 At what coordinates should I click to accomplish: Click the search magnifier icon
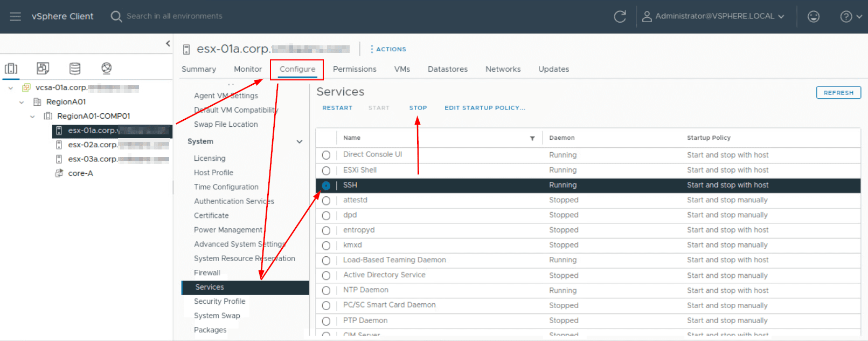click(x=116, y=16)
